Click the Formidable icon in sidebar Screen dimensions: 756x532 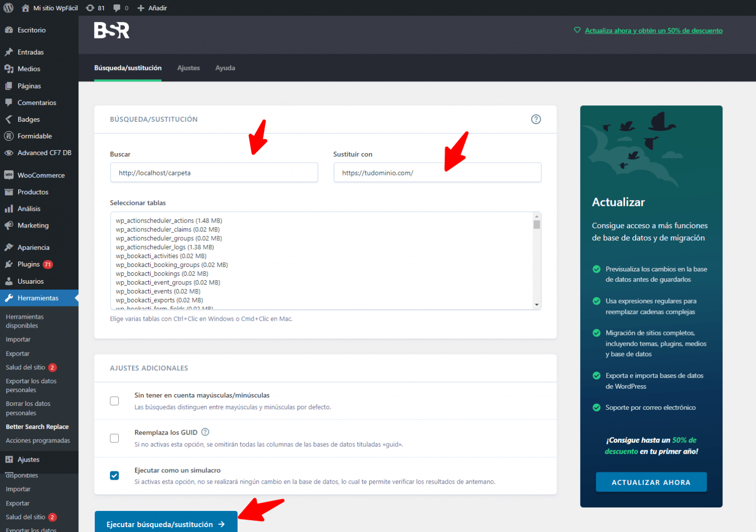point(9,136)
